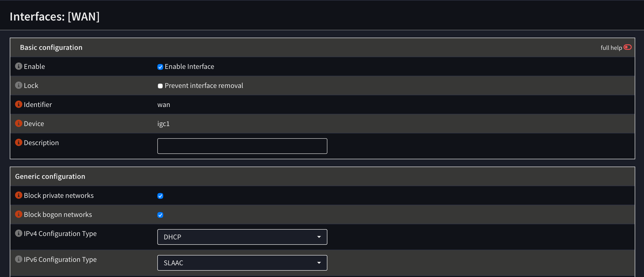
Task: Uncheck the Enable Interface checkbox
Action: tap(160, 67)
